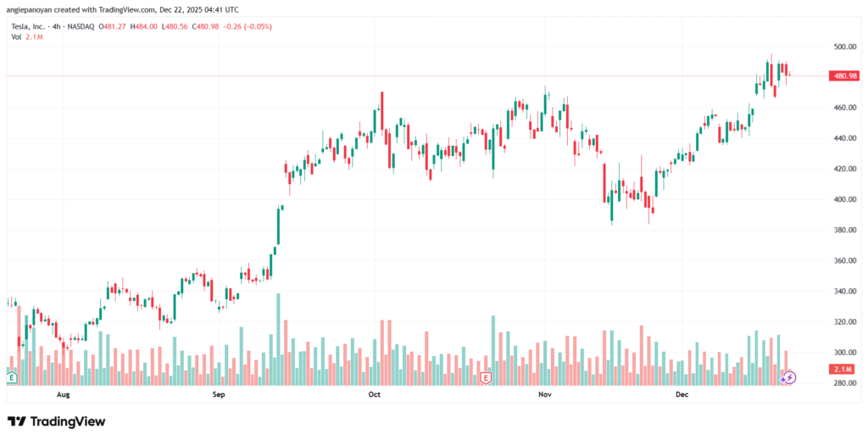This screenshot has width=868, height=440.
Task: Click the Sep label on time axis
Action: click(x=219, y=394)
